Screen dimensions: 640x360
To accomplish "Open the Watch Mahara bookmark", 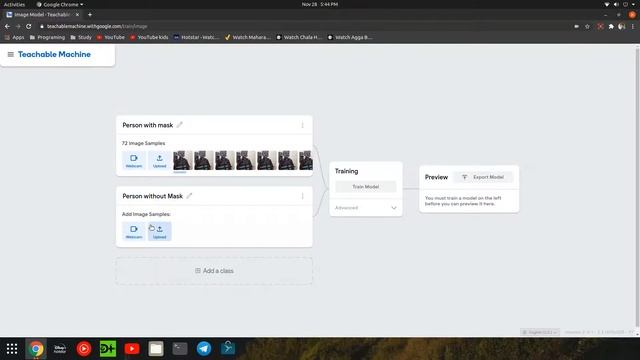I will pos(248,37).
